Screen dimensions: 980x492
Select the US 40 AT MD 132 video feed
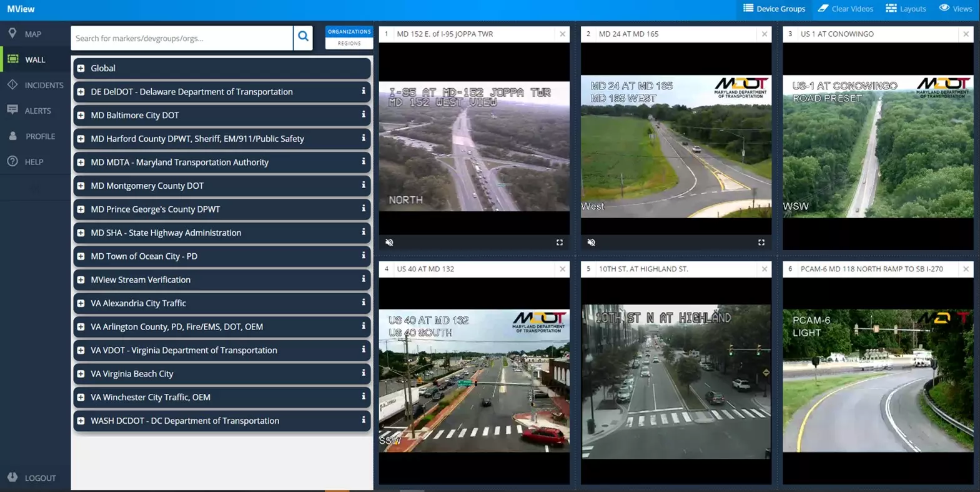[474, 381]
